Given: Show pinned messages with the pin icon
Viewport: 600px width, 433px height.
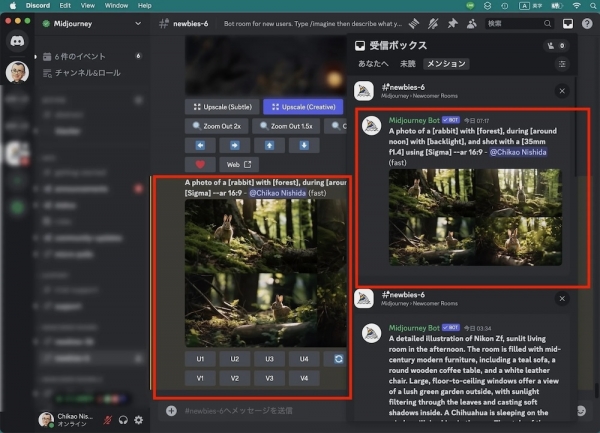Looking at the screenshot, I should (x=452, y=24).
